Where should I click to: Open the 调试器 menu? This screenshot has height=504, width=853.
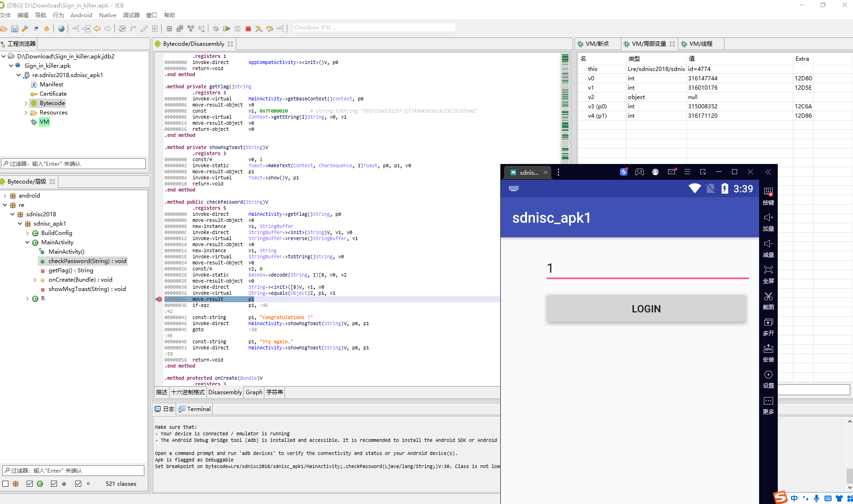pyautogui.click(x=131, y=14)
